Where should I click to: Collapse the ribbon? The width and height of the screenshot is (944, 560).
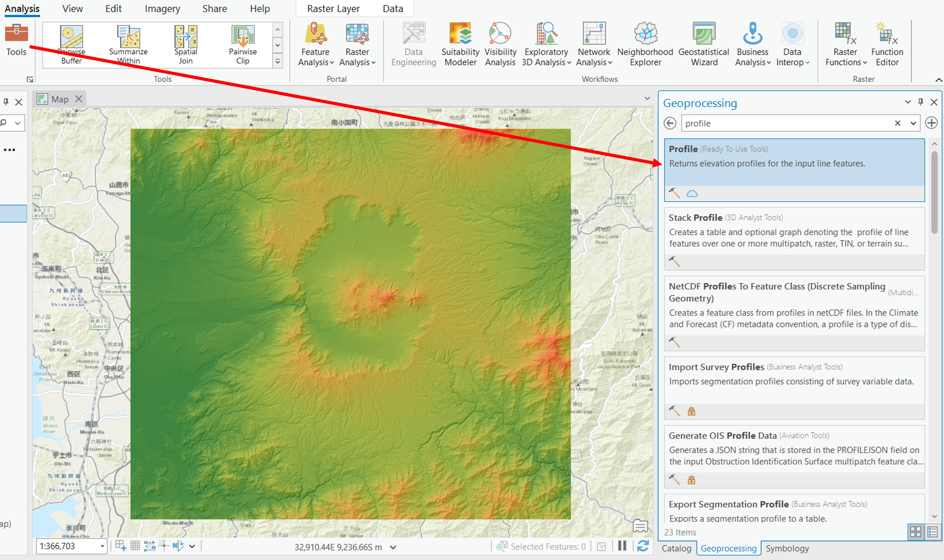pyautogui.click(x=939, y=80)
